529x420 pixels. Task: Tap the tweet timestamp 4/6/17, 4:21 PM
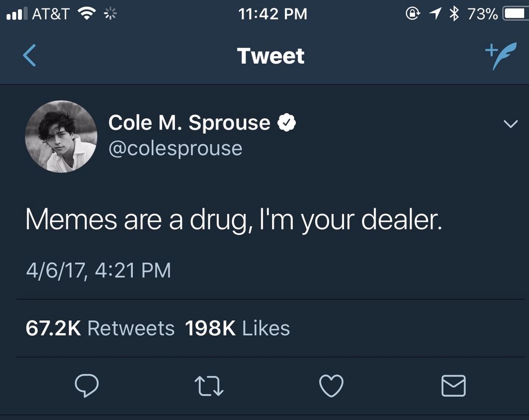98,270
